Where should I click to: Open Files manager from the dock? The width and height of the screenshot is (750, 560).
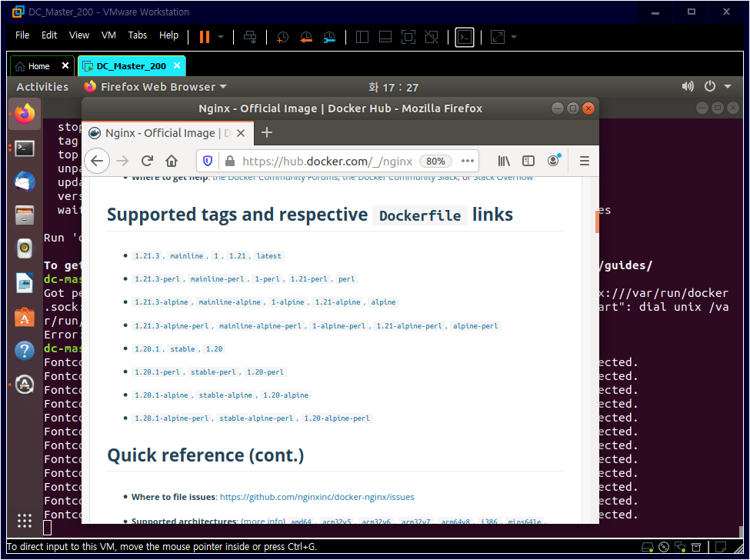(25, 215)
